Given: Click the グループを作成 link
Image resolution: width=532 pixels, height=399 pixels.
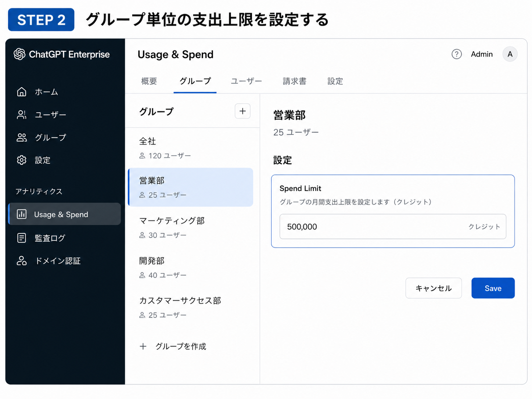Looking at the screenshot, I should (x=180, y=346).
